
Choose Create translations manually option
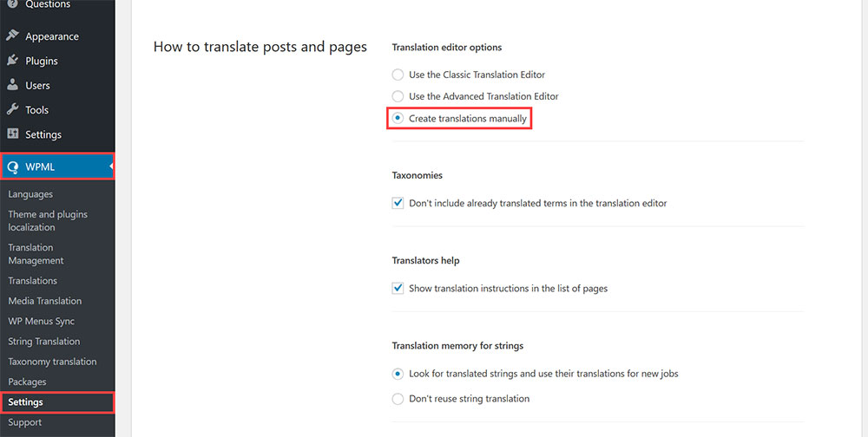[398, 118]
